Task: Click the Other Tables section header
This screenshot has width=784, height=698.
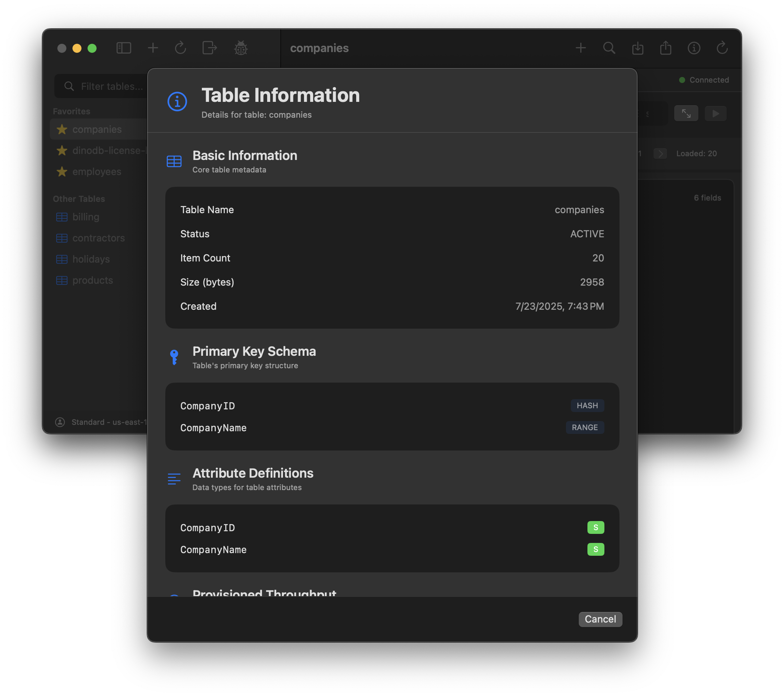Action: pos(78,199)
